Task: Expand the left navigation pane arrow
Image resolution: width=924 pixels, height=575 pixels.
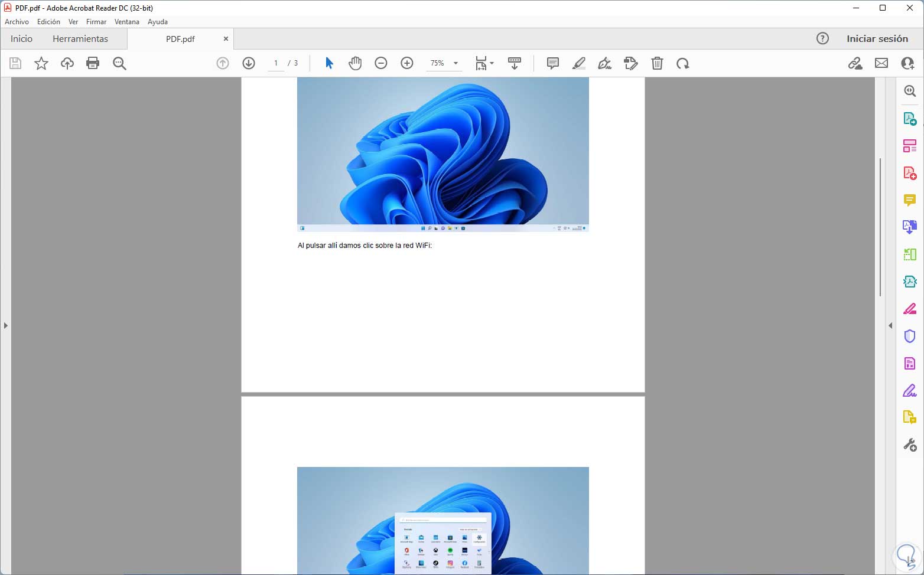Action: [x=5, y=325]
